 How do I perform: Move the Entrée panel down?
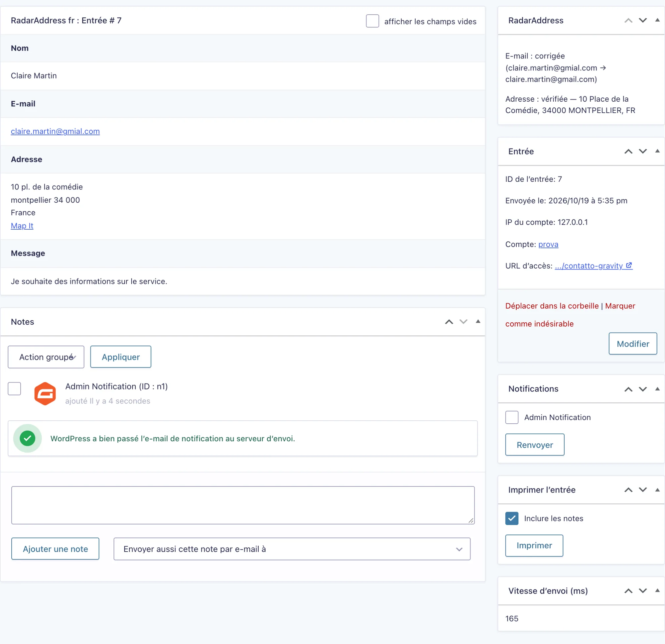pos(643,152)
